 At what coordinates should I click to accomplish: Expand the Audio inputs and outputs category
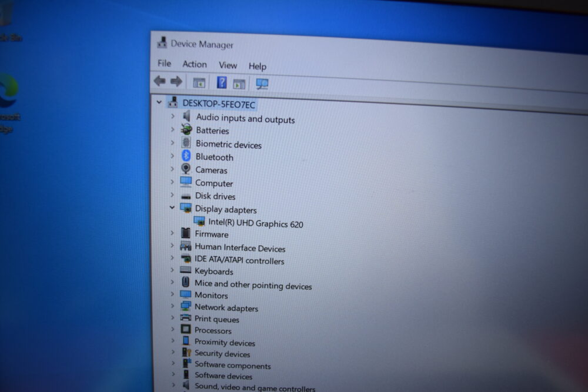(173, 116)
